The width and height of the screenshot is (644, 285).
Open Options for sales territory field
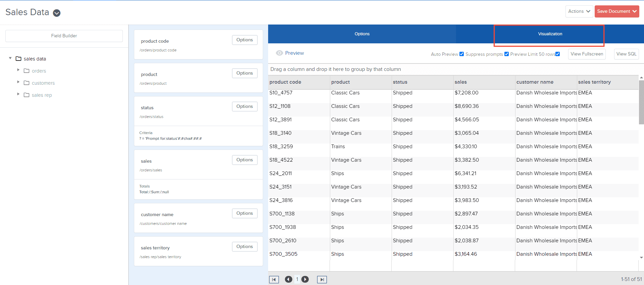click(x=245, y=246)
